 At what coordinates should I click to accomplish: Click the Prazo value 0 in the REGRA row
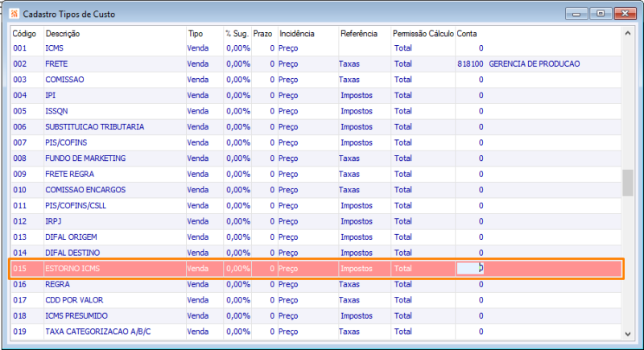click(272, 284)
